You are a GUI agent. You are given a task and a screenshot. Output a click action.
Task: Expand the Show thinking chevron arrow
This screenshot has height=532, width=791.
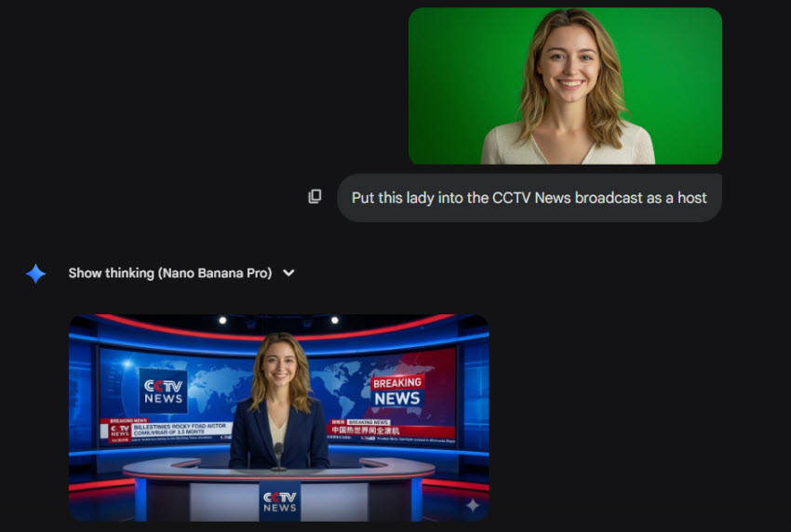[x=288, y=273]
